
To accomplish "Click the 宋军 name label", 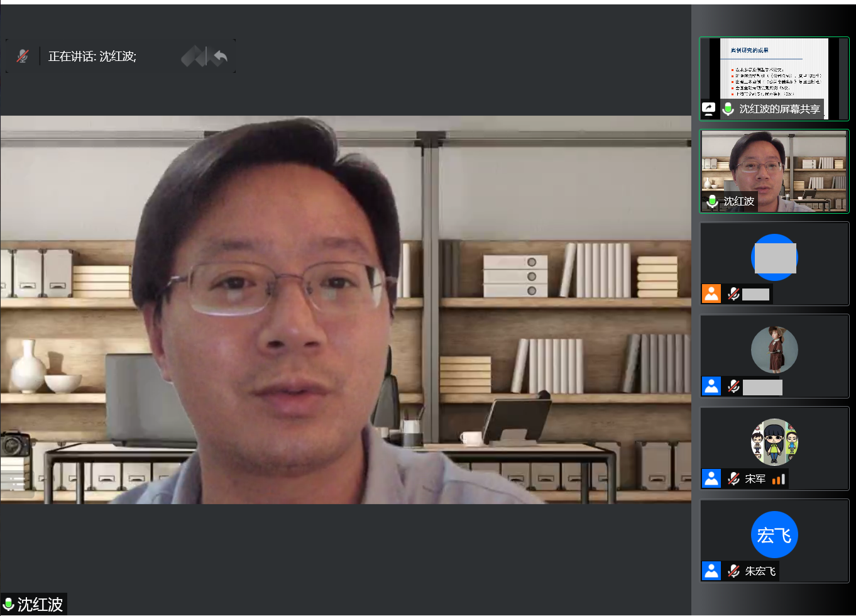I will click(755, 479).
